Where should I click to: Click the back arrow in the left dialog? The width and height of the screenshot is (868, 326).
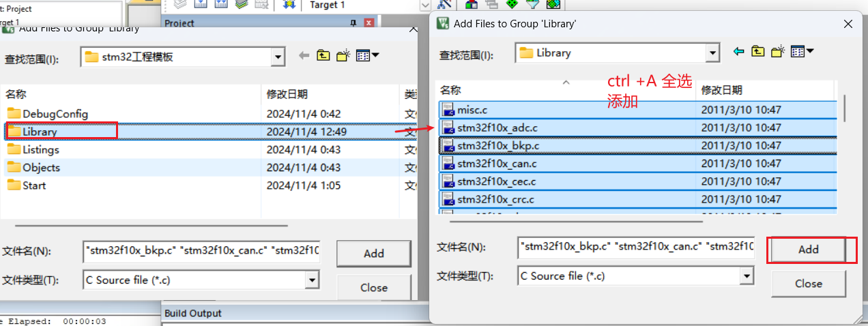304,56
